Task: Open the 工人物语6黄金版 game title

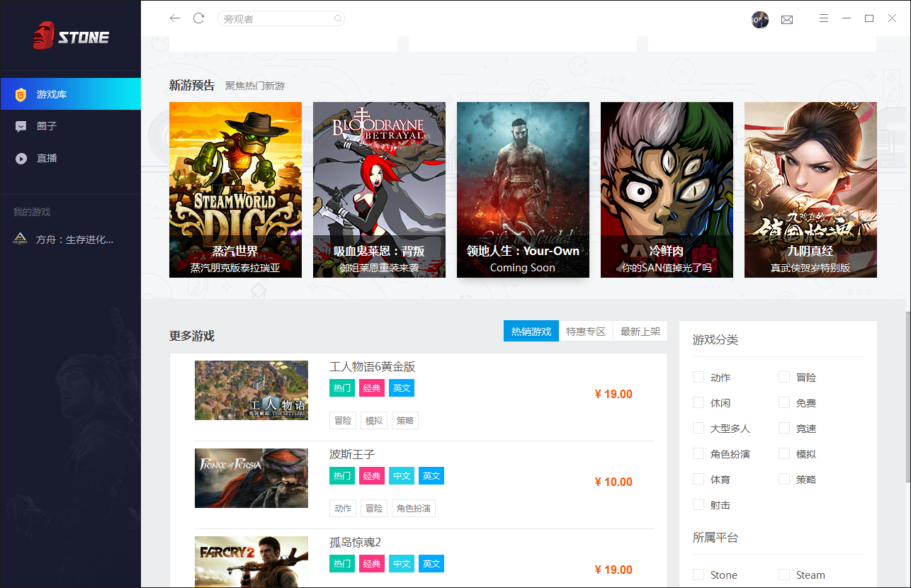Action: click(372, 366)
